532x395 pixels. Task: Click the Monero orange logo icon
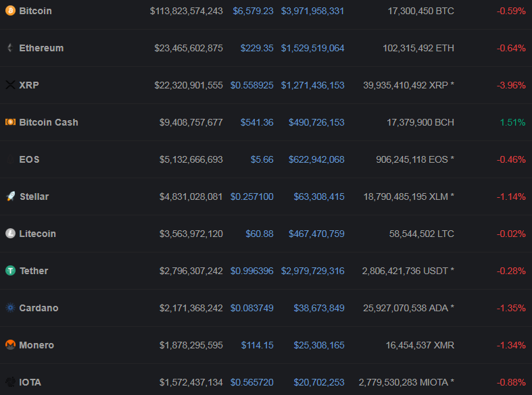coord(11,345)
